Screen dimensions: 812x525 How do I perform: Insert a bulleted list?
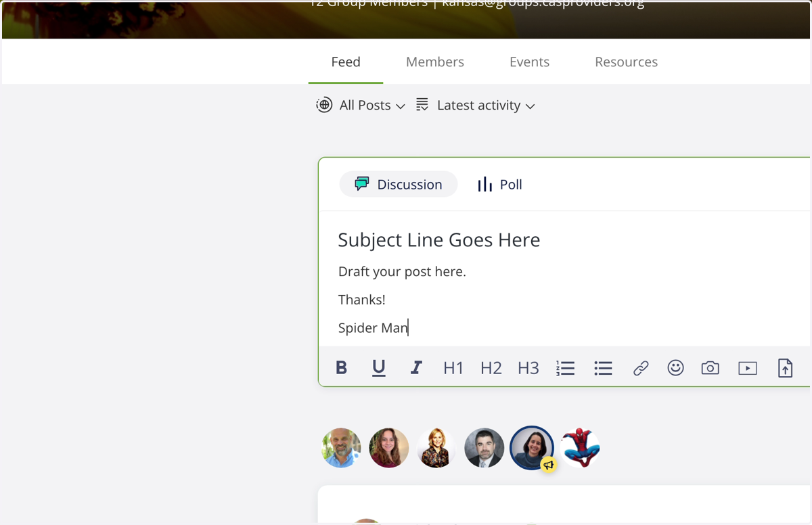coord(603,368)
